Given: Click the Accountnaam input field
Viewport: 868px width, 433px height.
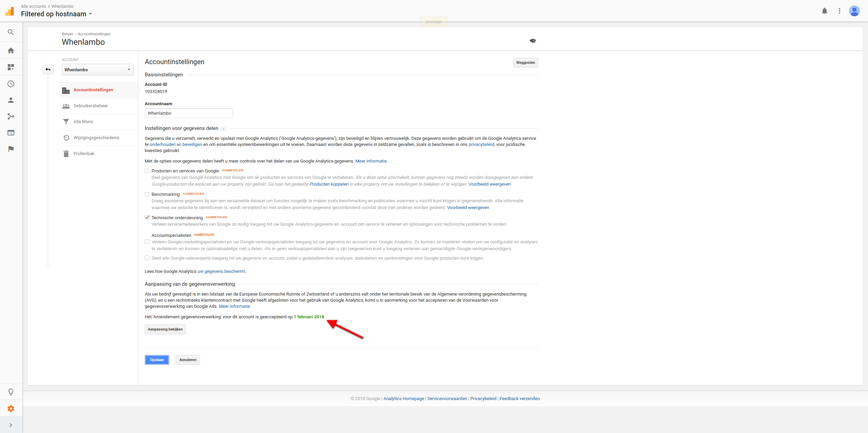Looking at the screenshot, I should click(189, 113).
